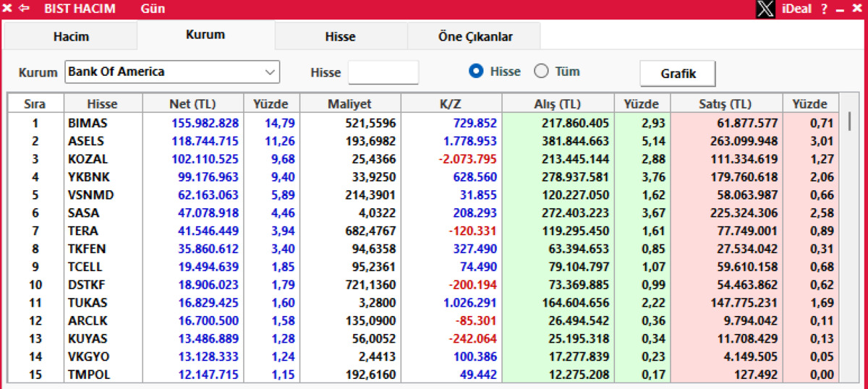Click Maliyet value 33,9250 for YKBNK
The height and width of the screenshot is (389, 868).
tap(374, 177)
